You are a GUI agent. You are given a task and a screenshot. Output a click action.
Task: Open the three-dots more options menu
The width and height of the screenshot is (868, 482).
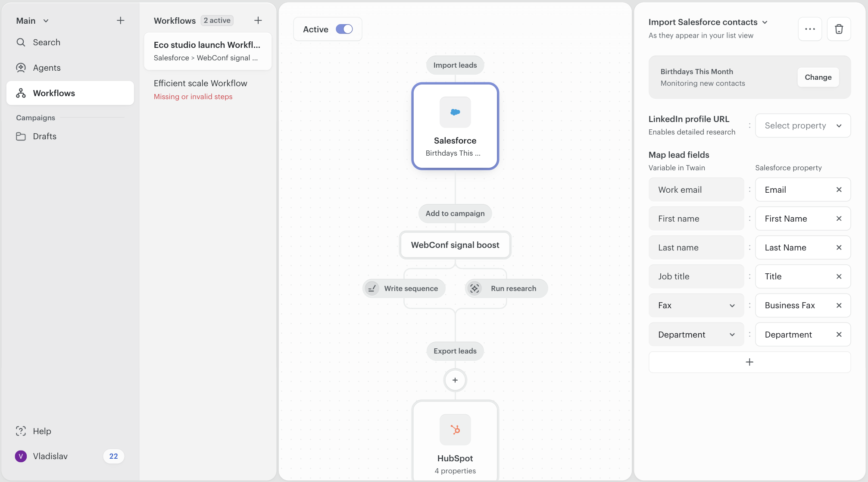[810, 29]
